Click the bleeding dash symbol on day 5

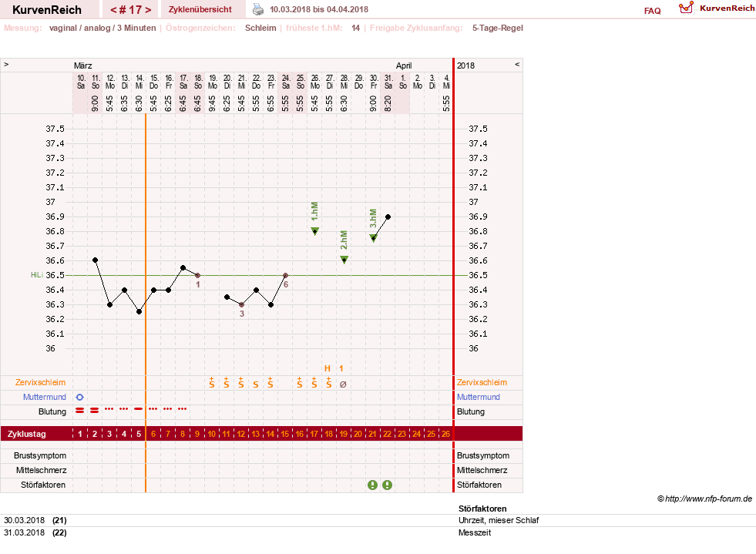(x=139, y=409)
